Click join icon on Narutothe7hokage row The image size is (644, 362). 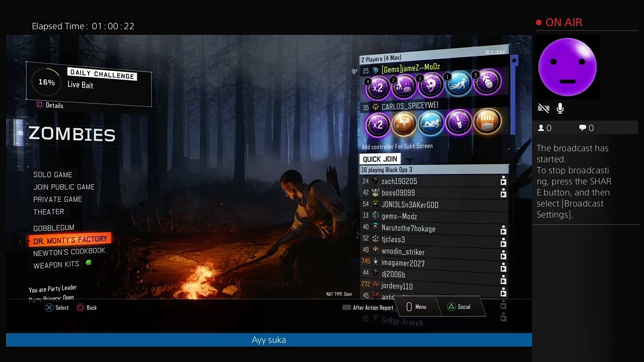(503, 231)
